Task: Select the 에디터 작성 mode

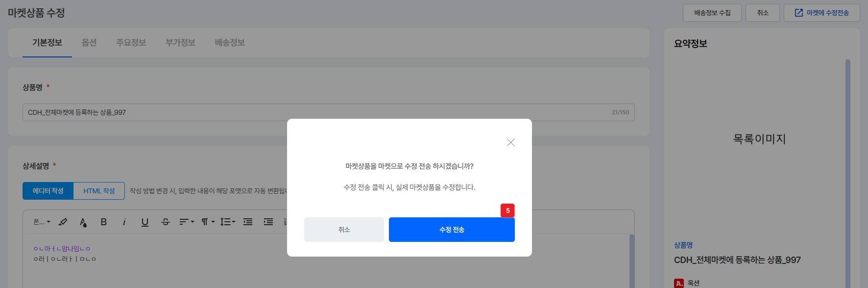Action: point(48,191)
